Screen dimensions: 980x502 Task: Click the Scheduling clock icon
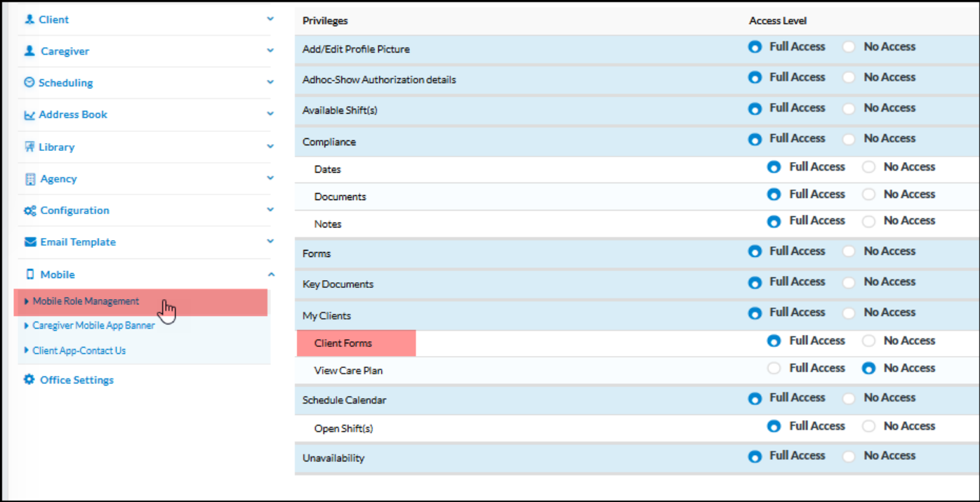[x=27, y=83]
